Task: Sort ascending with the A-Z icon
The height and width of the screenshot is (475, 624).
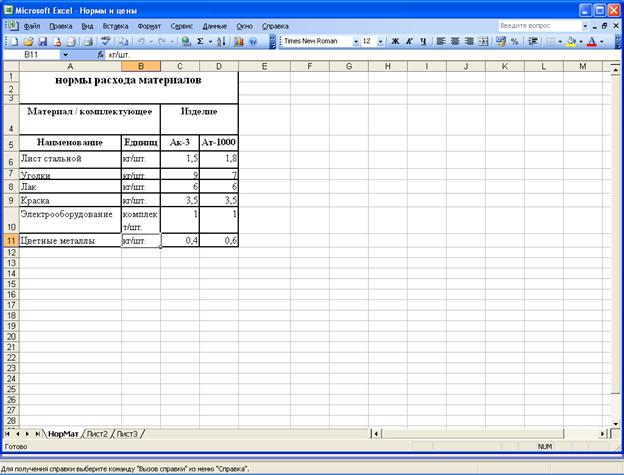Action: (x=221, y=41)
